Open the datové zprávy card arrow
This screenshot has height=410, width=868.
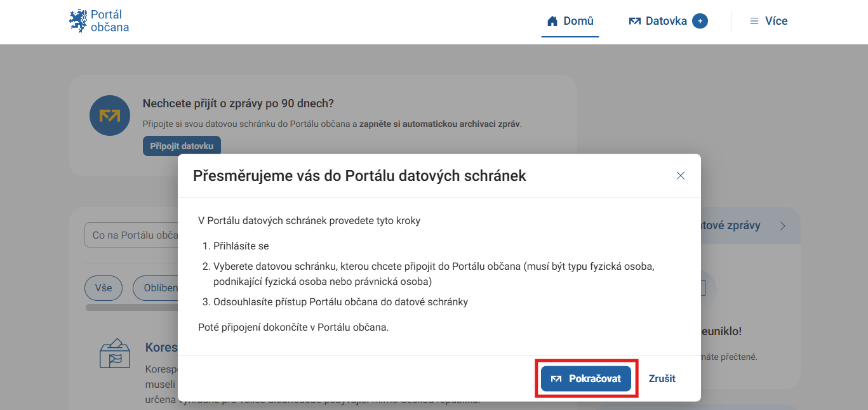coord(782,225)
